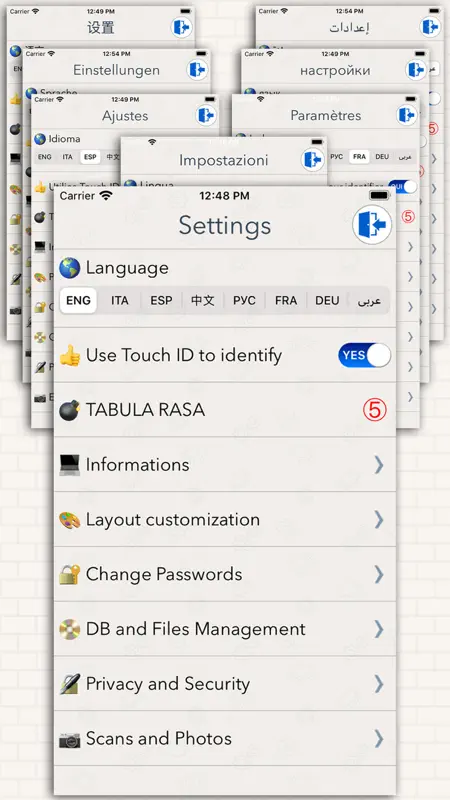Tap the 12:48 PM clock in status bar
Viewport: 450px width, 800px height.
(x=224, y=195)
